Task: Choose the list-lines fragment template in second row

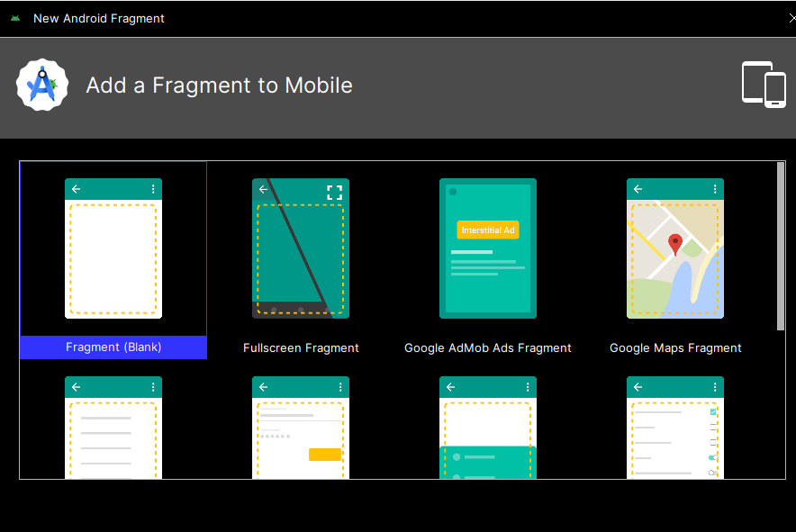Action: tap(113, 428)
